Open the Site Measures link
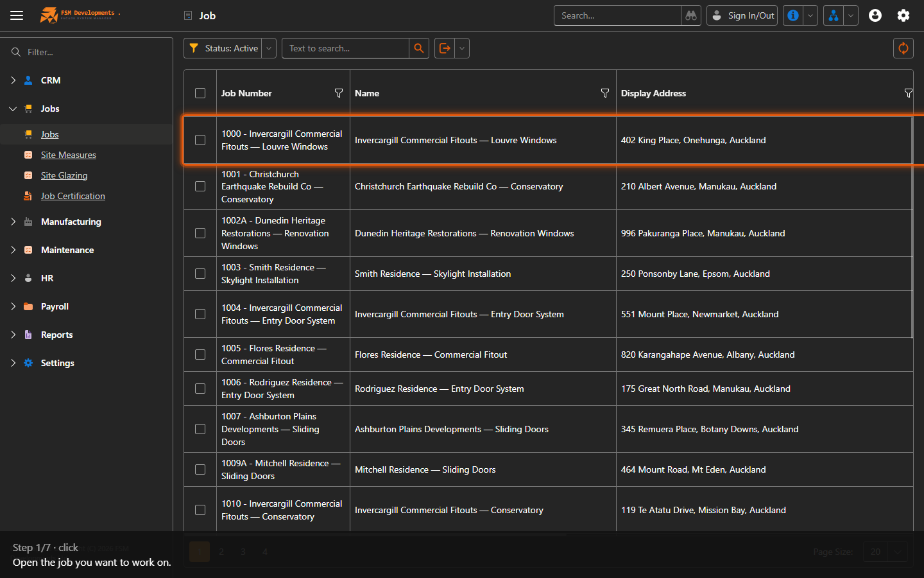Viewport: 924px width, 578px height. (69, 155)
